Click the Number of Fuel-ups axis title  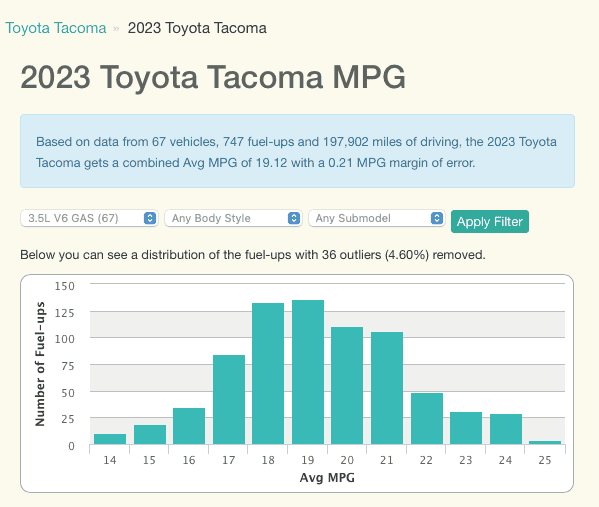pos(40,364)
